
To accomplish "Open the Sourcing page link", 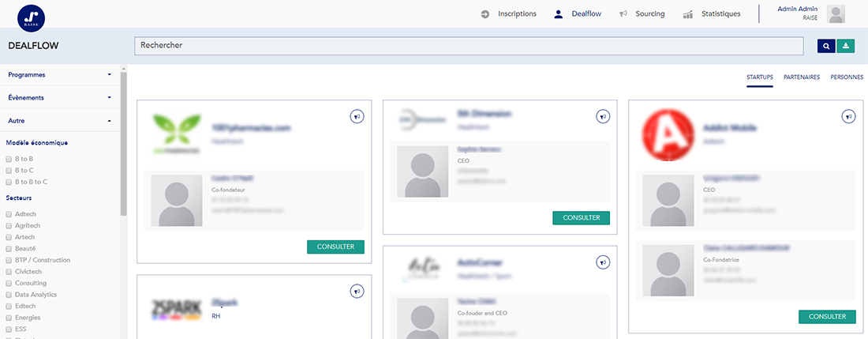I will [649, 13].
